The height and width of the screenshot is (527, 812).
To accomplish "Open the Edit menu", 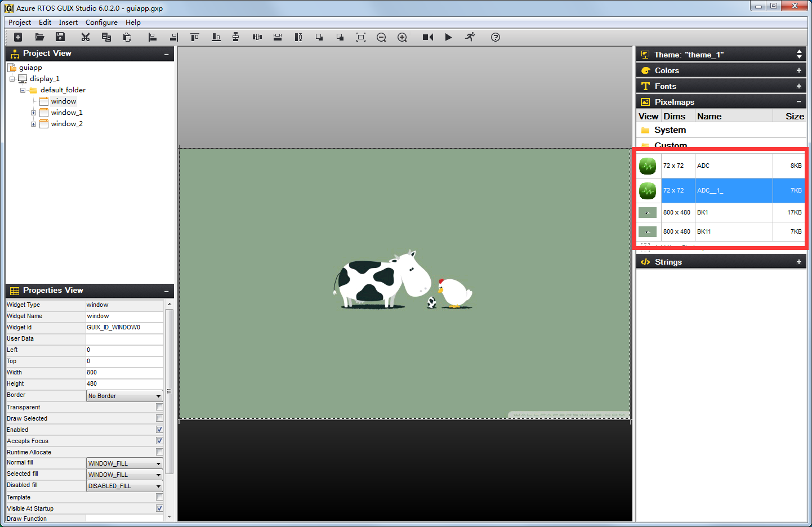I will 45,23.
